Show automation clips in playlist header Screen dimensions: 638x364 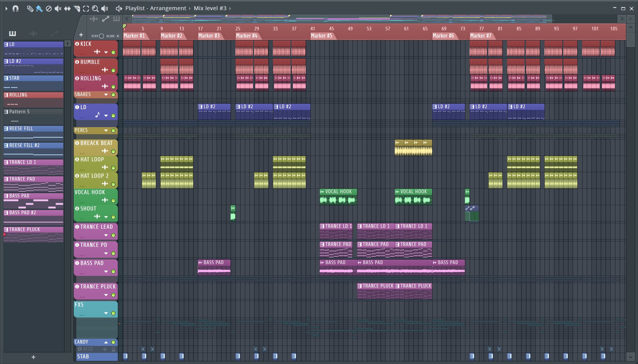pyautogui.click(x=105, y=19)
